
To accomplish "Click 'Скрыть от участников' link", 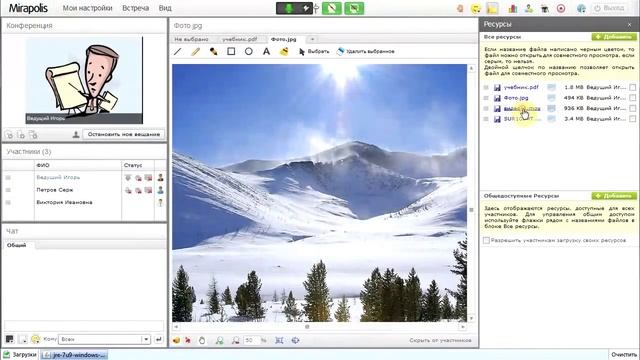I will coord(440,340).
